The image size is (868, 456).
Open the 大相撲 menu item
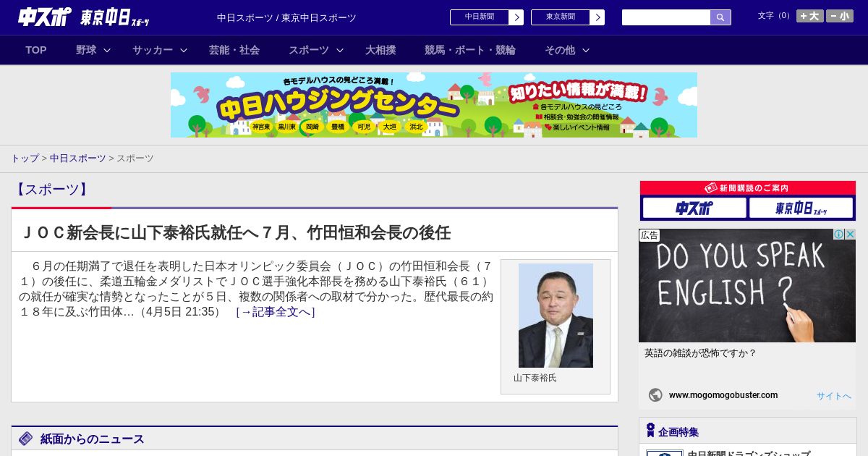(380, 50)
